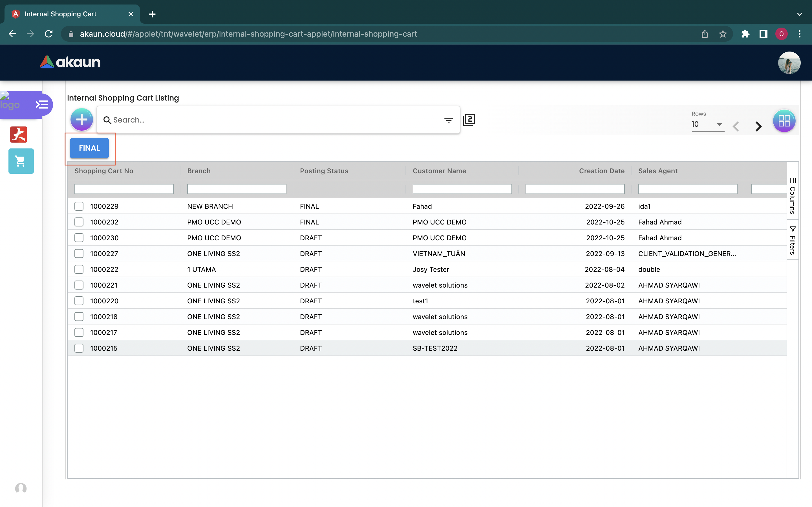Toggle the sidebar menu collapse icon
Viewport: 812px width, 507px height.
click(42, 104)
